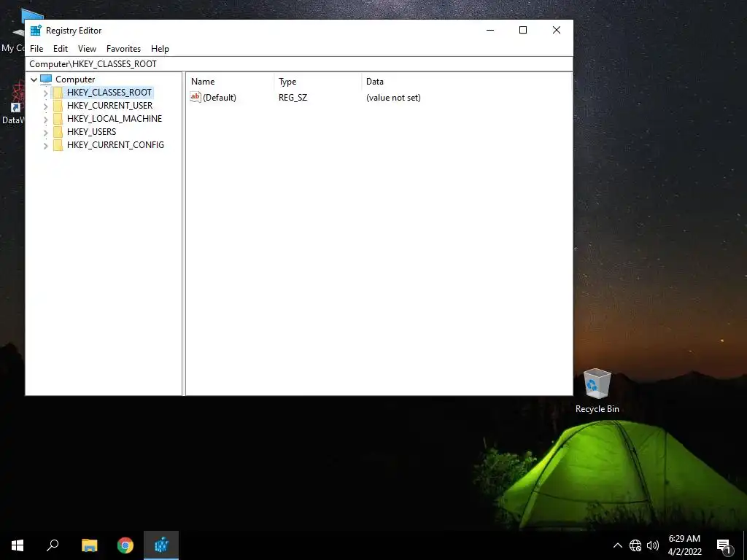Click the REG_SZ type cell

[x=293, y=98]
